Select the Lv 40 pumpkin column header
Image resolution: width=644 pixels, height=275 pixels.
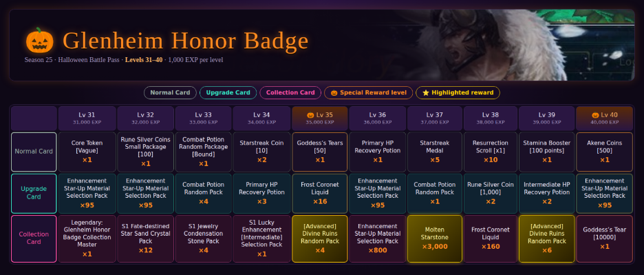coord(604,119)
